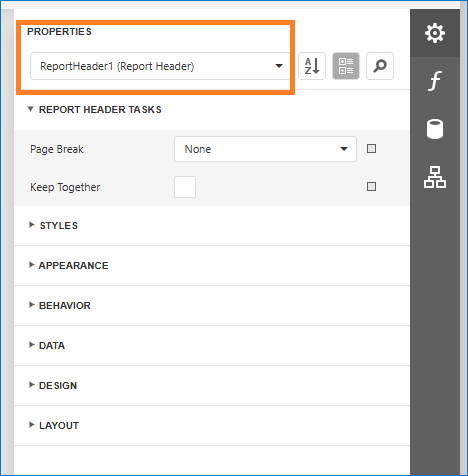Sort properties alphabetically with A-Z icon

click(x=312, y=66)
